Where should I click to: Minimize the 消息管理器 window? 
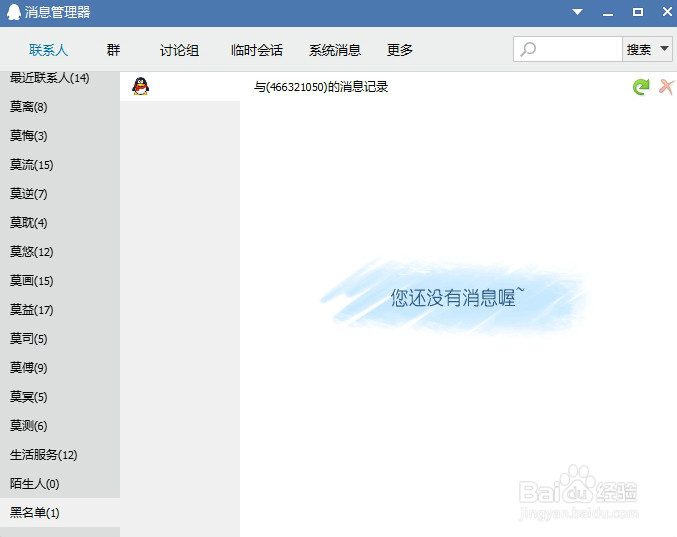point(608,13)
